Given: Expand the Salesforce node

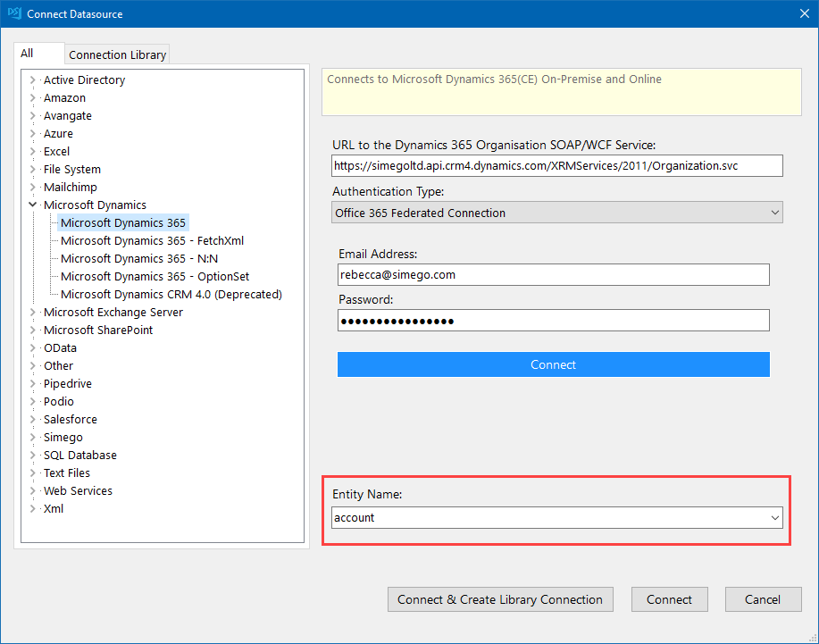Looking at the screenshot, I should 32,420.
